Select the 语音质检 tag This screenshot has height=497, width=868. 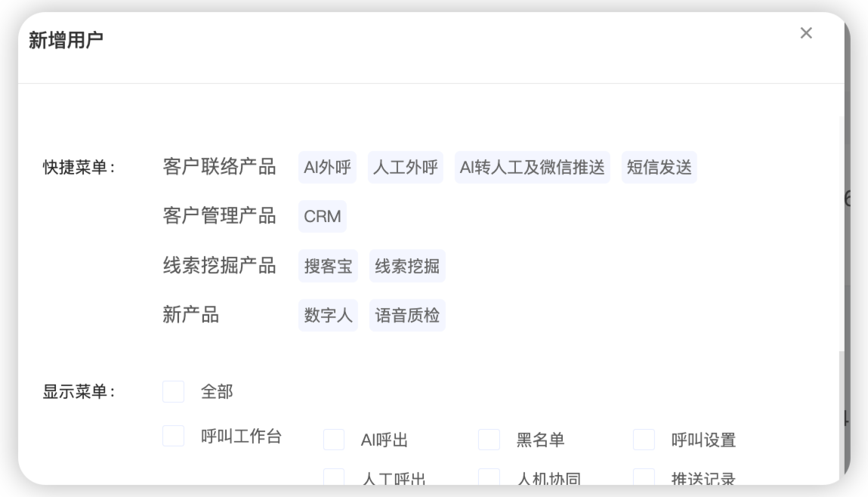(407, 316)
